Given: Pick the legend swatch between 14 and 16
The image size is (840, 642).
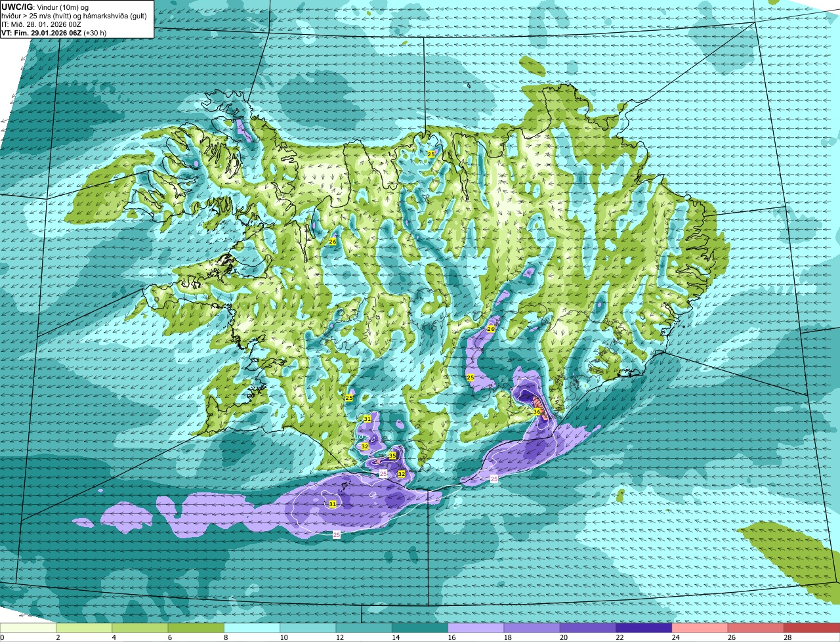Looking at the screenshot, I should [x=420, y=628].
